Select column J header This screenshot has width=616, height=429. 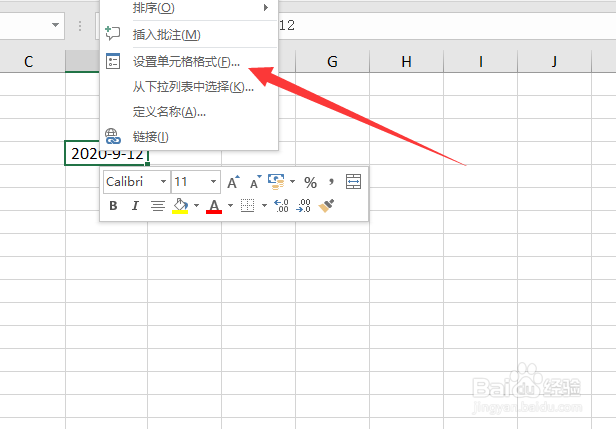[554, 62]
